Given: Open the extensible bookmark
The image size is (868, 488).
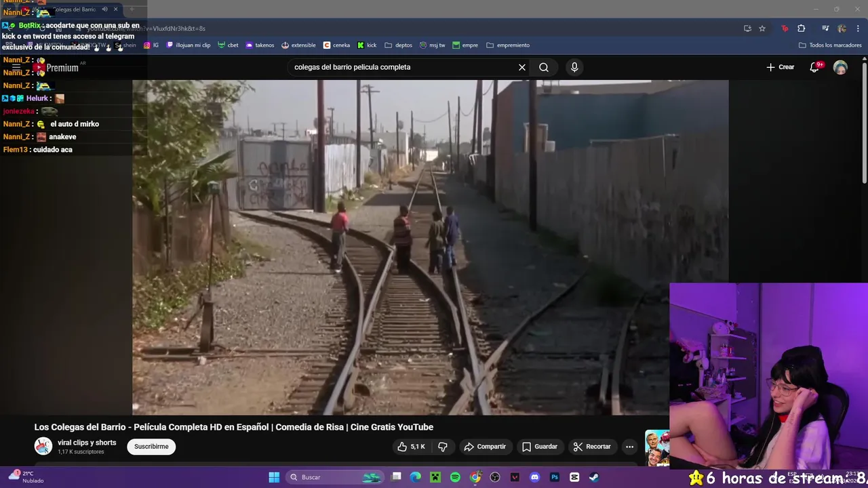Looking at the screenshot, I should coord(298,45).
